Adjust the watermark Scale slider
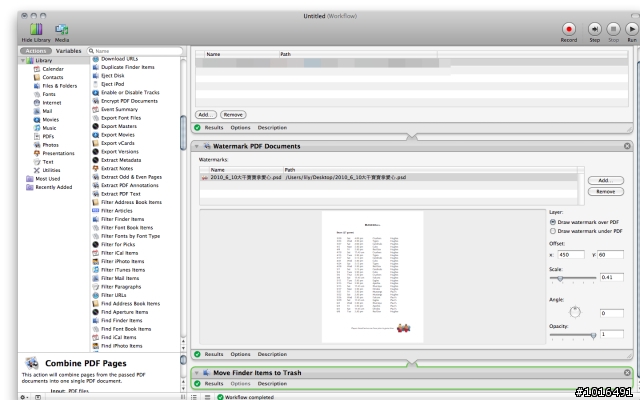The image size is (640, 400). point(560,277)
